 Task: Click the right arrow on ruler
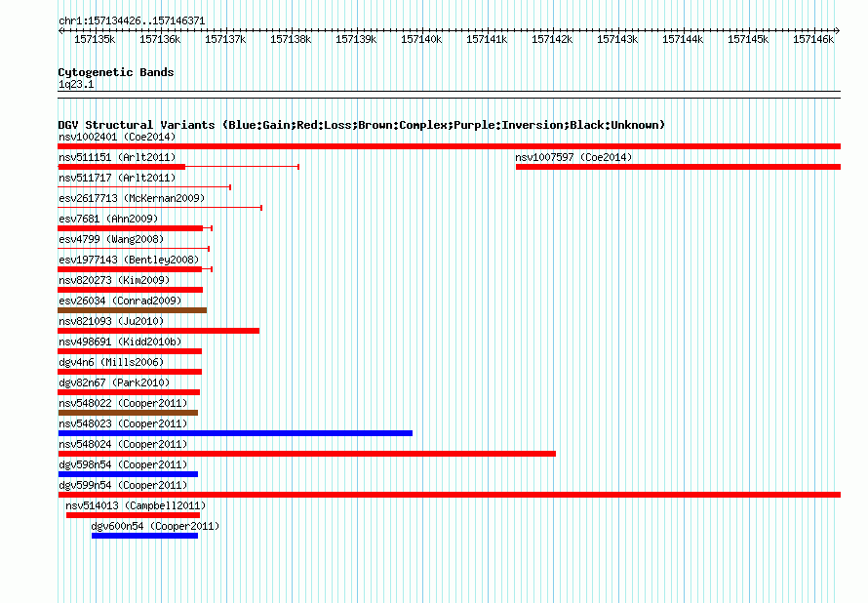tap(837, 30)
